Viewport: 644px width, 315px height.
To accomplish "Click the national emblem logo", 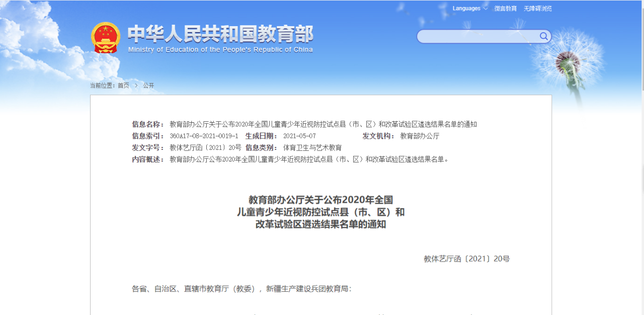I will point(106,38).
